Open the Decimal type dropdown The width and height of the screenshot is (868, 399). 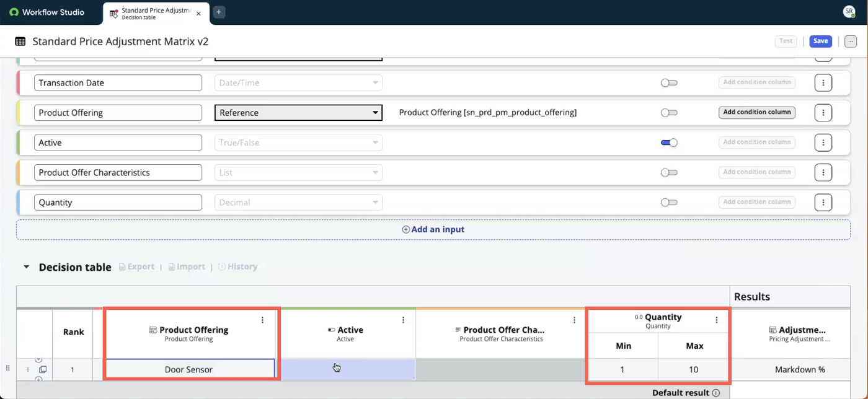pos(298,202)
